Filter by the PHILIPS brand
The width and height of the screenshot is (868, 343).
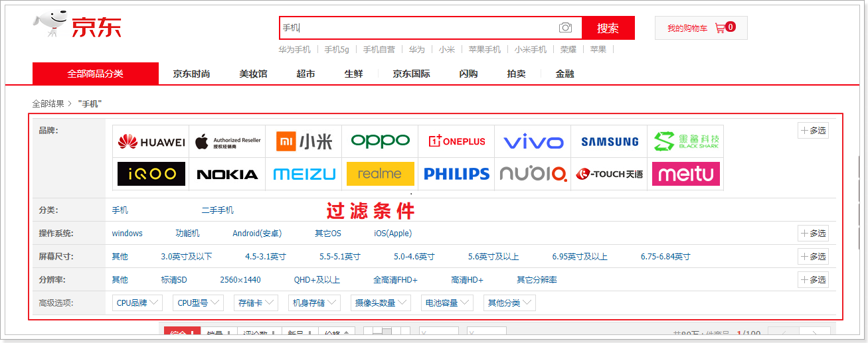(x=456, y=174)
